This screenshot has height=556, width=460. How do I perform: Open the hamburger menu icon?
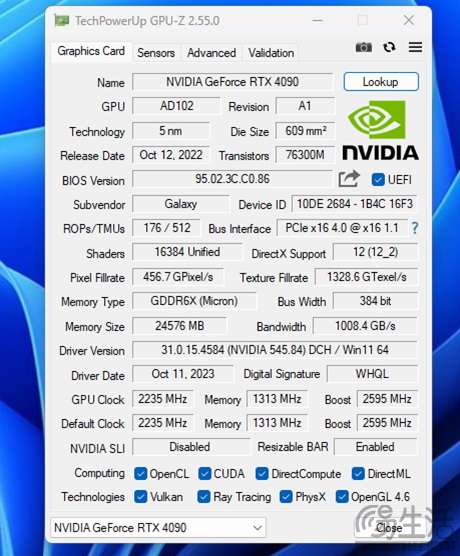pos(415,47)
